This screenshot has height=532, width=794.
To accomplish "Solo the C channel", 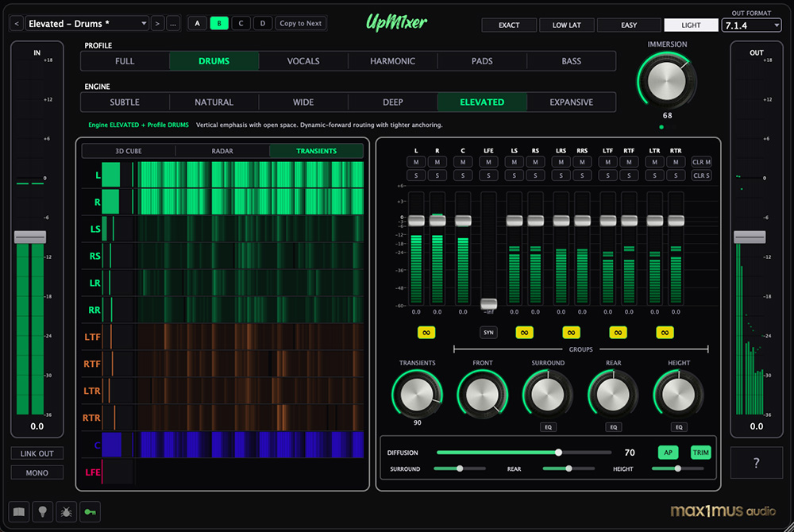I will coord(463,175).
